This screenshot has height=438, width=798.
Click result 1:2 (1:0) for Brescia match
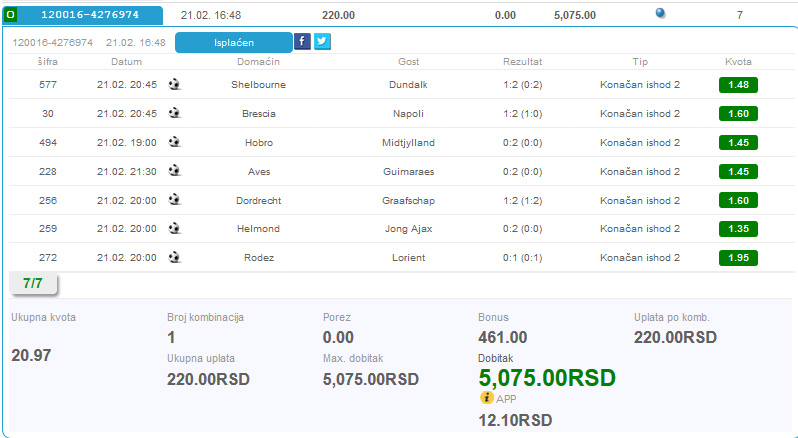[523, 113]
